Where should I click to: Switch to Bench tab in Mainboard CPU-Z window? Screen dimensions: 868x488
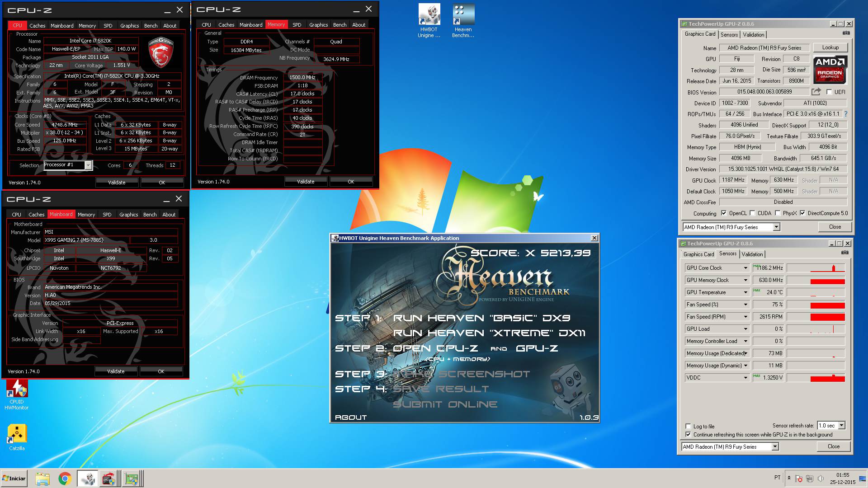[x=150, y=215]
